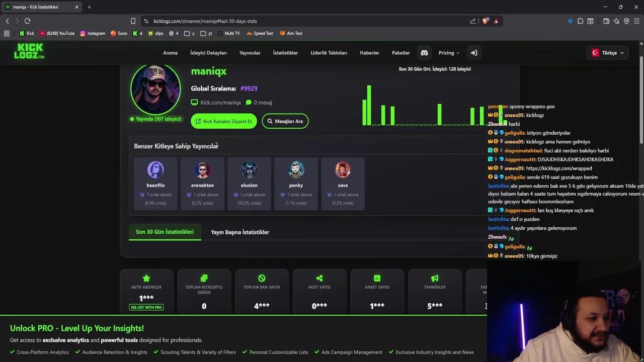Open the 'y' bookmark folder

pos(189,33)
